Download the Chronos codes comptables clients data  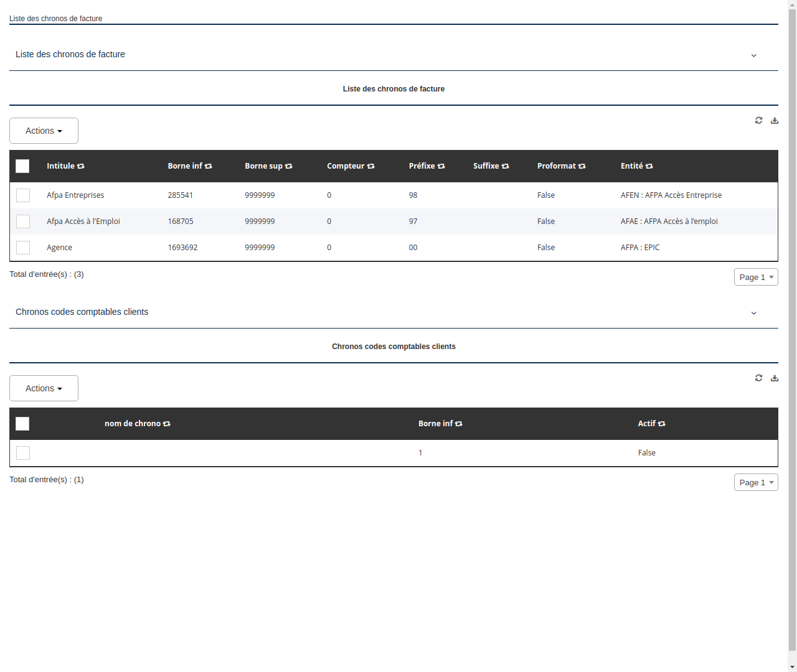tap(775, 378)
